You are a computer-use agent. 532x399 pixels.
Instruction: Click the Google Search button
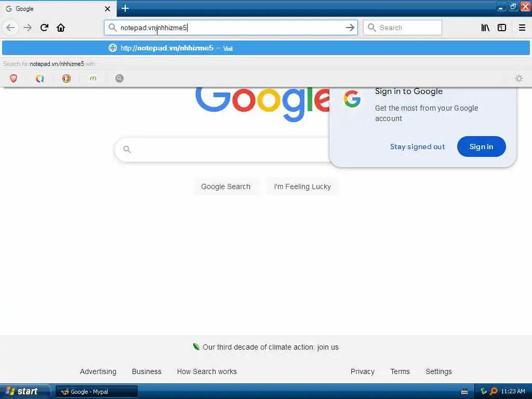tap(225, 187)
